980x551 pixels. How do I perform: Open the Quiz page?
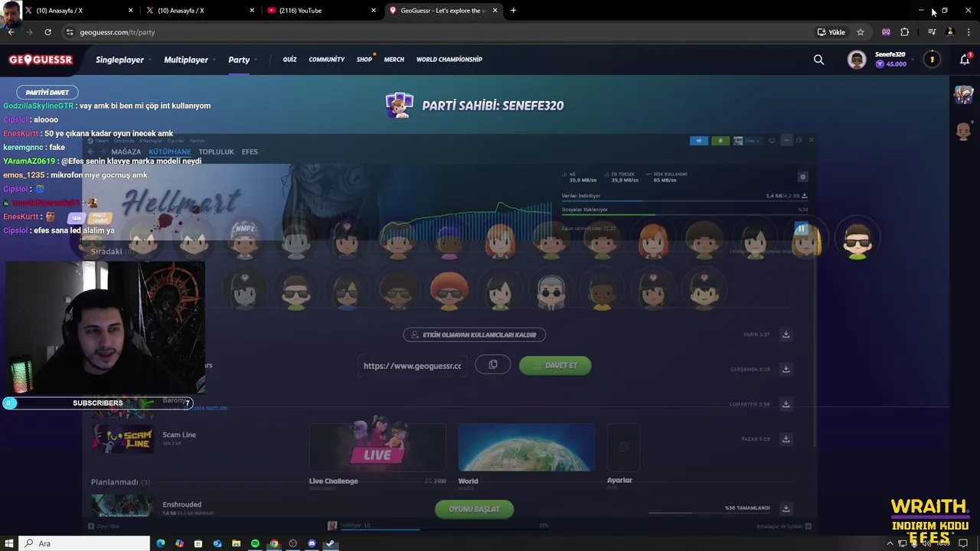(289, 60)
